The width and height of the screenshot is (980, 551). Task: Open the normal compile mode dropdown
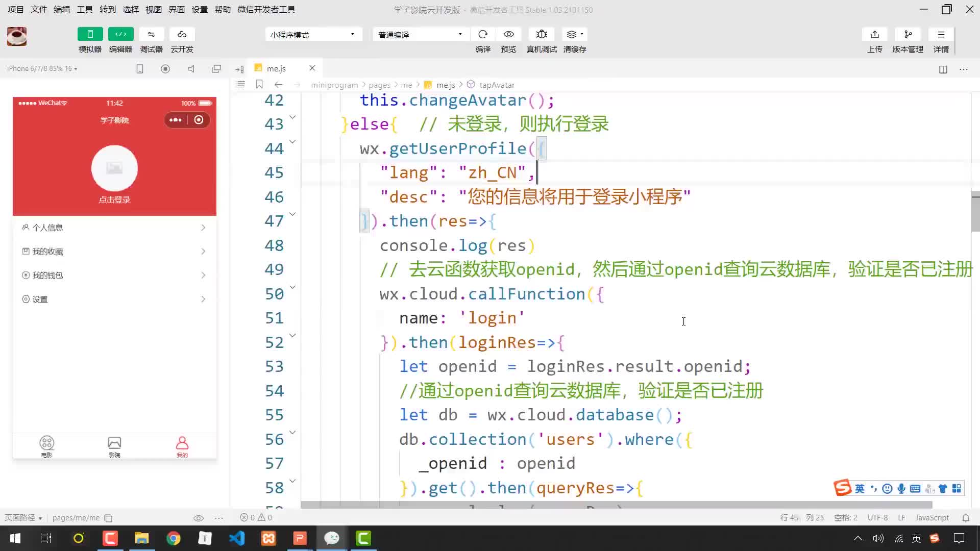[x=421, y=34]
